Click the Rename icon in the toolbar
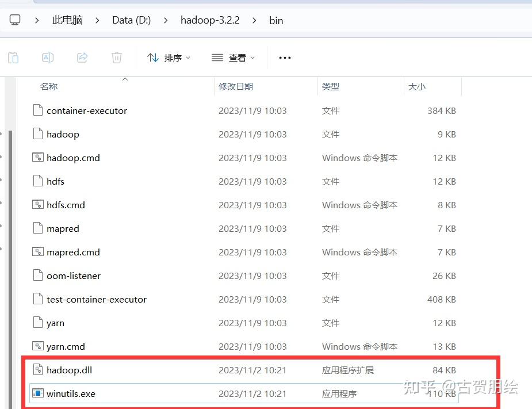532x409 pixels. point(48,57)
